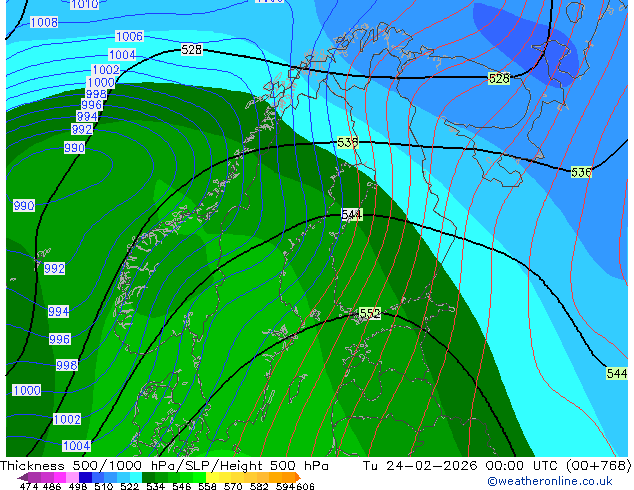Click legend value 510
This screenshot has height=490, width=634.
click(104, 486)
